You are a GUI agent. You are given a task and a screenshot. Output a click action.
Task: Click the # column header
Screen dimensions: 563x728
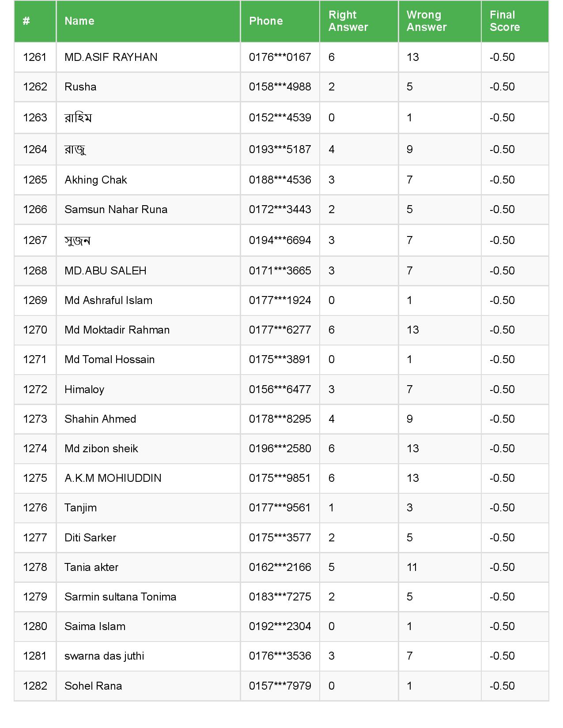tap(26, 21)
